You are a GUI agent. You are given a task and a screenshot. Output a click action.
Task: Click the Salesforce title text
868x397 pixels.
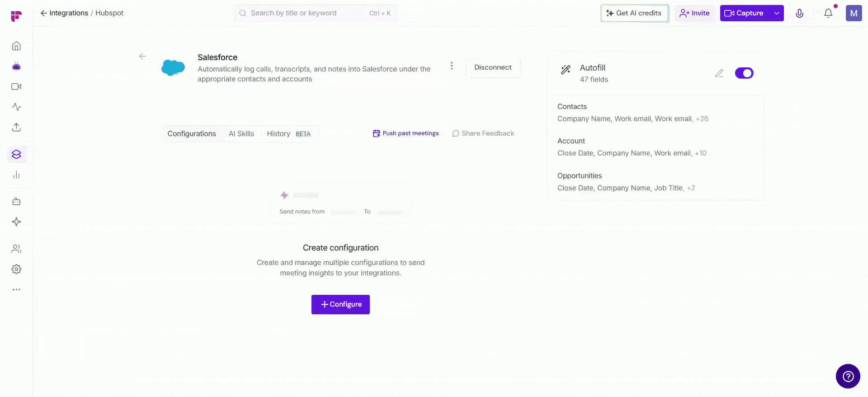217,57
